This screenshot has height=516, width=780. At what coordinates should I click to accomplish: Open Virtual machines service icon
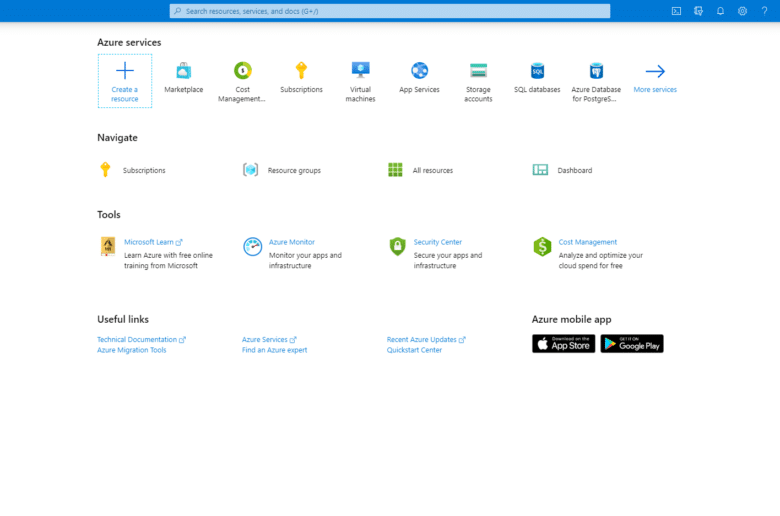360,70
